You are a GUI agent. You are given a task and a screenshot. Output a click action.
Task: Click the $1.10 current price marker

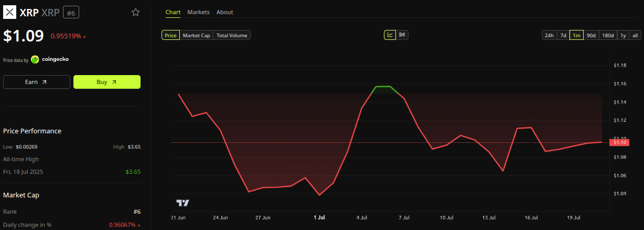(x=619, y=142)
